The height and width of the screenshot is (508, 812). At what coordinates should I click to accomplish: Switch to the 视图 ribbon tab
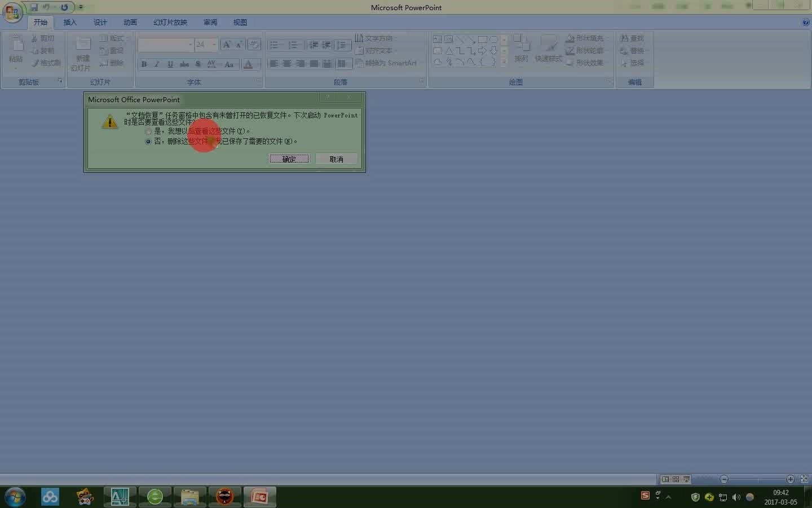click(x=240, y=23)
